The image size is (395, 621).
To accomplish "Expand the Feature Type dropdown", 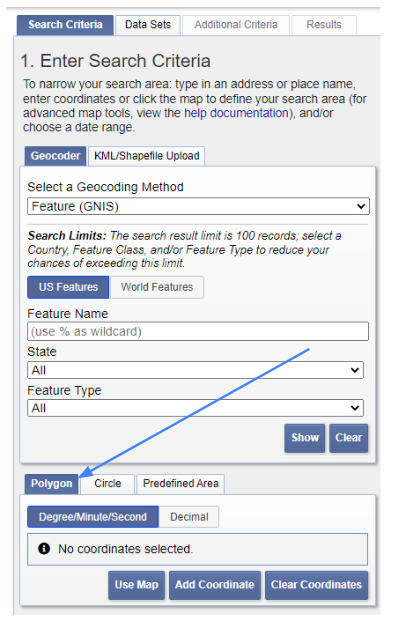I will (195, 408).
